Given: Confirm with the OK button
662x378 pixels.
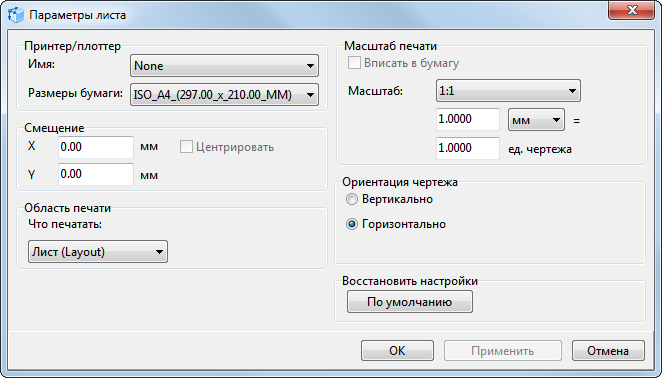Looking at the screenshot, I should 397,351.
